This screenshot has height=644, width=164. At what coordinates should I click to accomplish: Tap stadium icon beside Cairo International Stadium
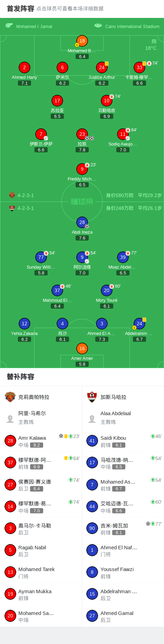[x=98, y=26]
